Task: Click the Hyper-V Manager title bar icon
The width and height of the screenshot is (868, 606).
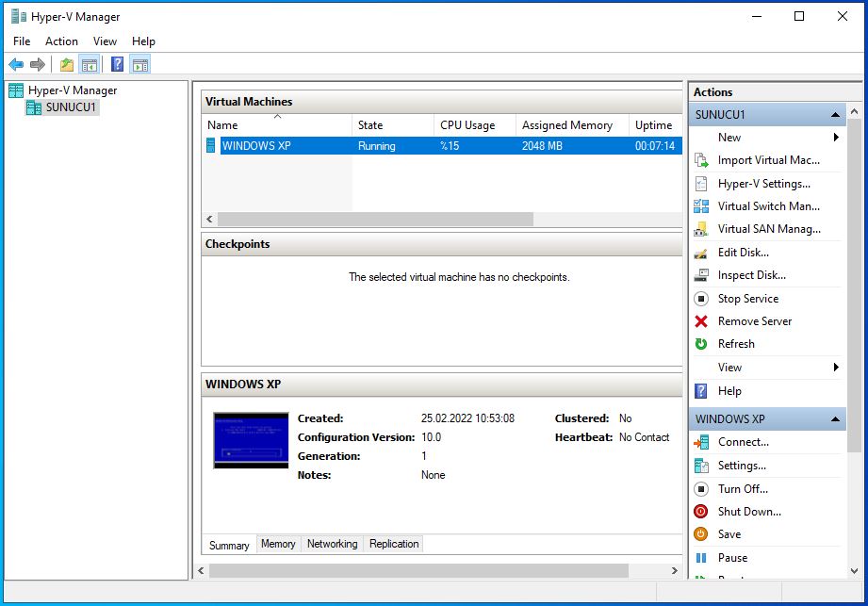Action: point(19,17)
